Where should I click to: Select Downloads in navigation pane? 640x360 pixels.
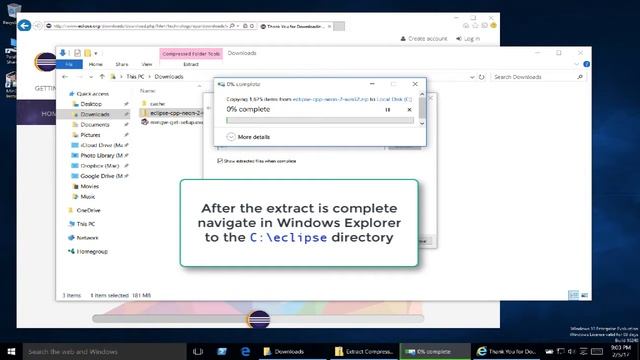pyautogui.click(x=95, y=114)
